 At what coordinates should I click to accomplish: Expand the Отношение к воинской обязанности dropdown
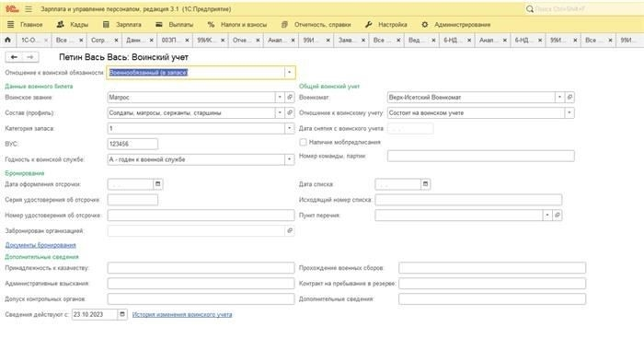click(x=289, y=73)
